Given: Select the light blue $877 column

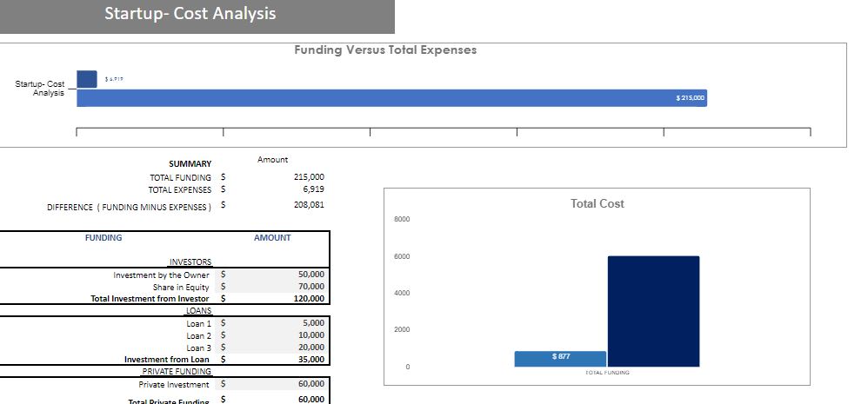Looking at the screenshot, I should click(560, 359).
